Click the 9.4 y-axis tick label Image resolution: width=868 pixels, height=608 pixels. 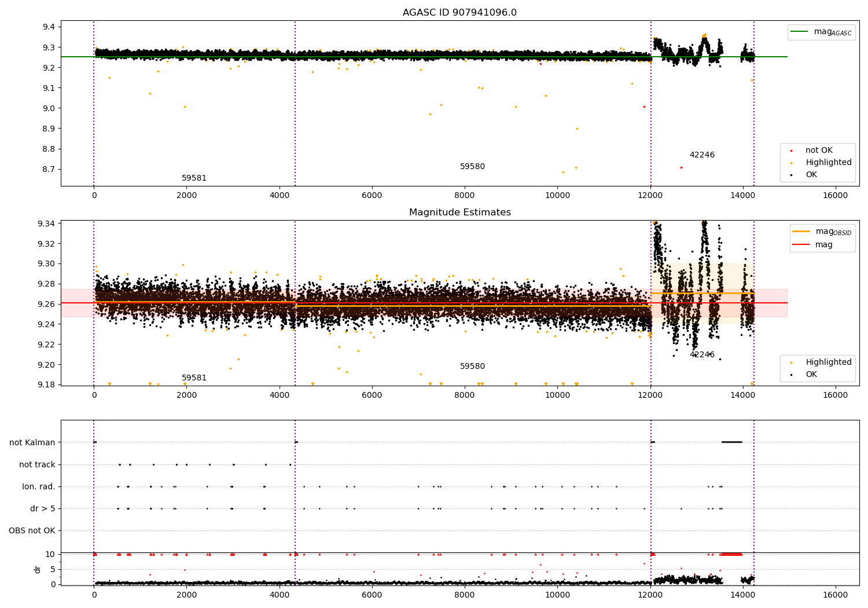click(x=49, y=27)
